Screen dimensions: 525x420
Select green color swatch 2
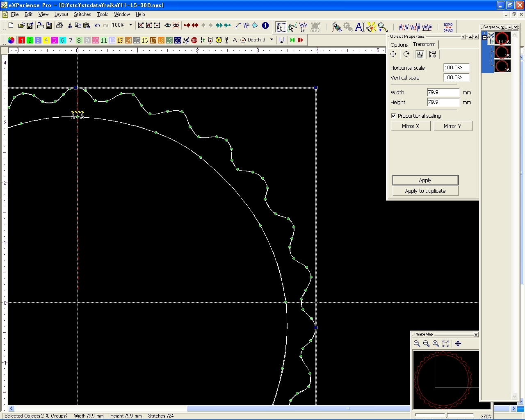point(30,40)
